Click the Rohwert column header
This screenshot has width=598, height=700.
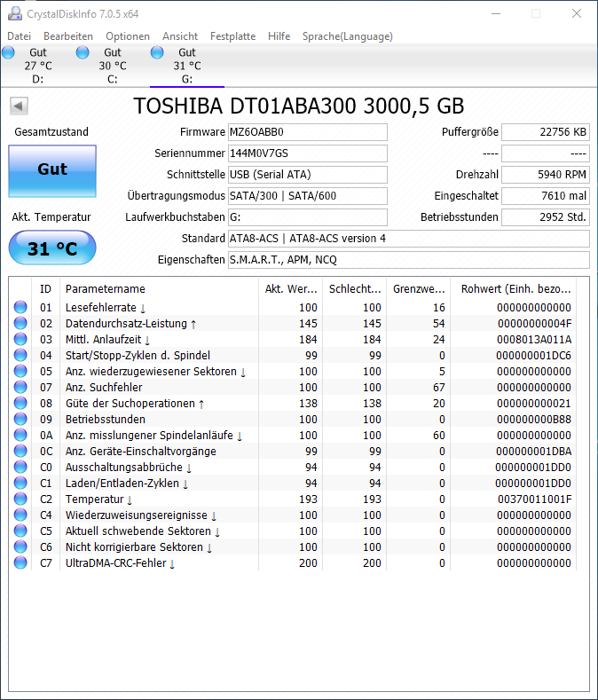pos(515,289)
